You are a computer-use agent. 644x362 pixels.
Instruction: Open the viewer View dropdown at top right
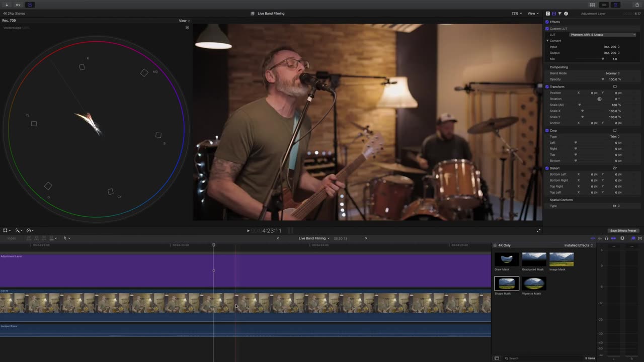(533, 14)
